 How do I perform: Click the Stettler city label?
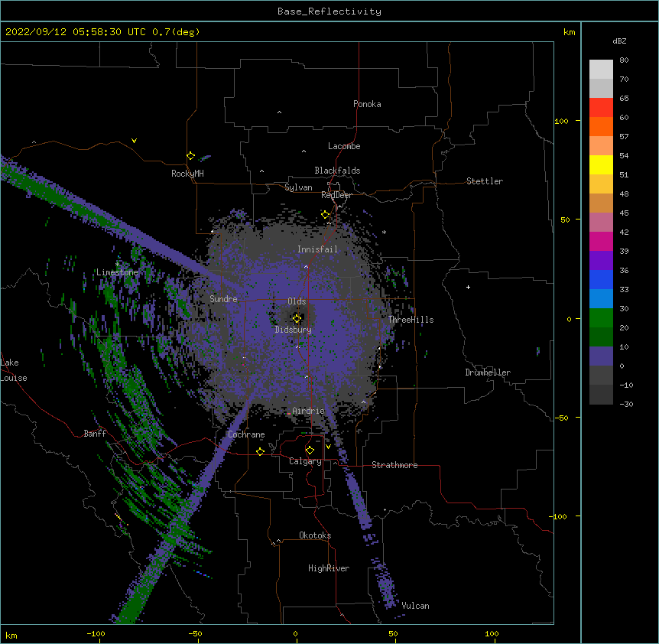(x=485, y=181)
